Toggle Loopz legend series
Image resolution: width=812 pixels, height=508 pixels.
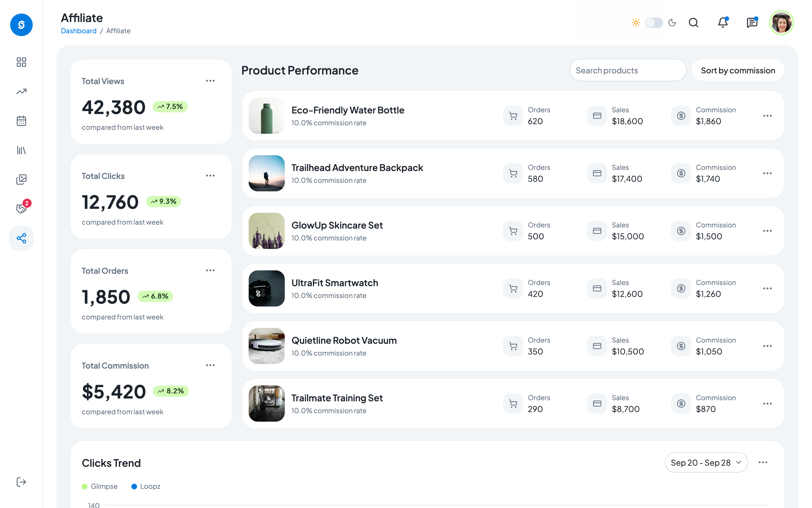click(x=146, y=486)
